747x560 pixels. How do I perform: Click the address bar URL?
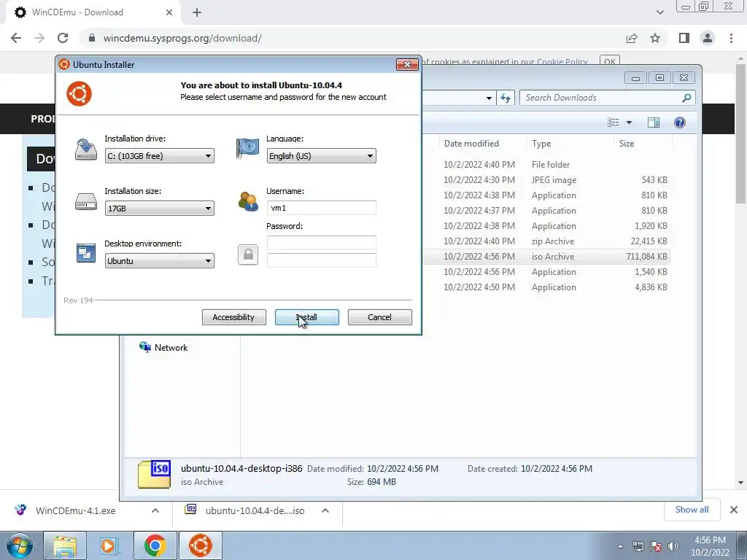click(182, 38)
